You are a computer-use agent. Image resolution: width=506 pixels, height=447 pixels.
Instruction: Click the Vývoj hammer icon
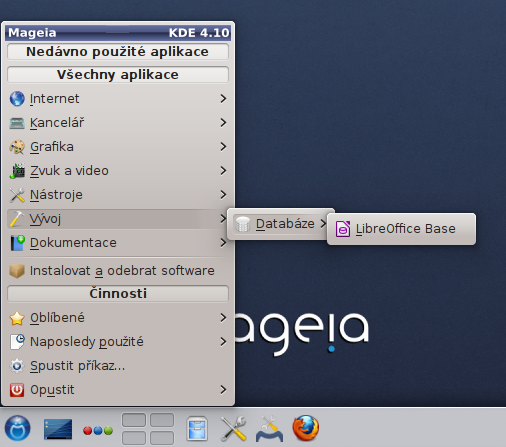point(17,219)
